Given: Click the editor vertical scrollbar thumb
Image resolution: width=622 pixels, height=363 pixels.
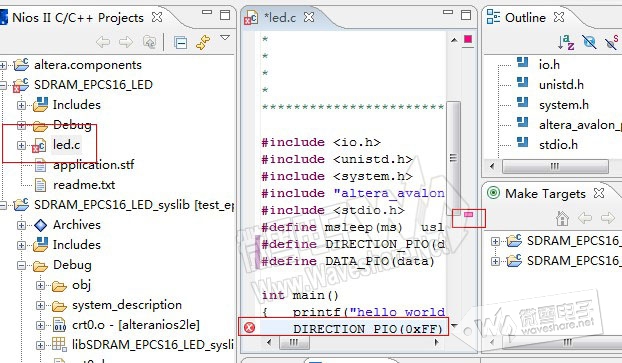Looking at the screenshot, I should click(453, 159).
